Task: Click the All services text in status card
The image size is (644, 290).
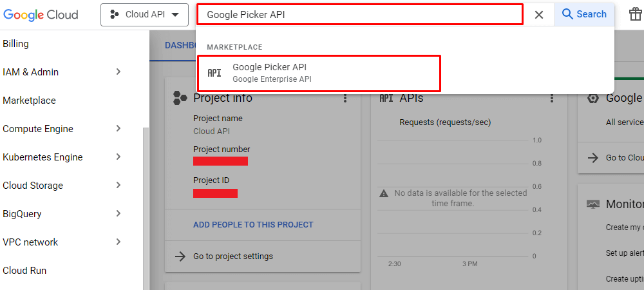Action: [x=625, y=122]
